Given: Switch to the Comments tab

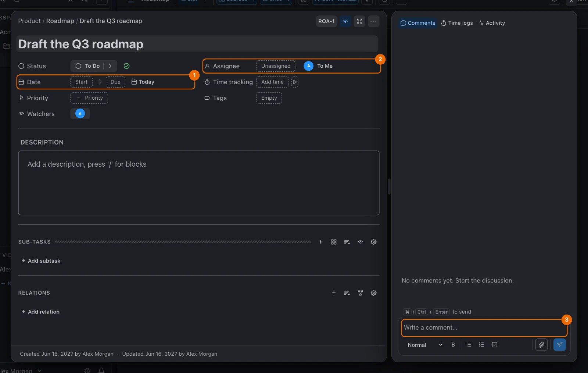Looking at the screenshot, I should click(x=418, y=23).
